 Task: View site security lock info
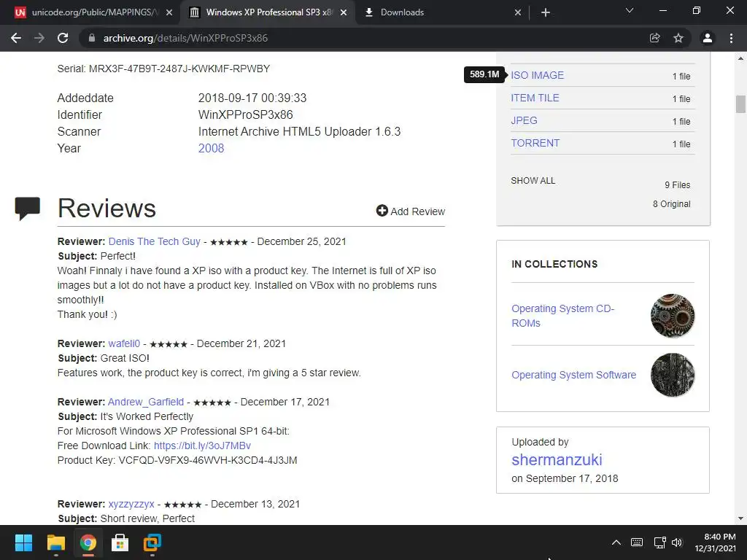pyautogui.click(x=92, y=38)
